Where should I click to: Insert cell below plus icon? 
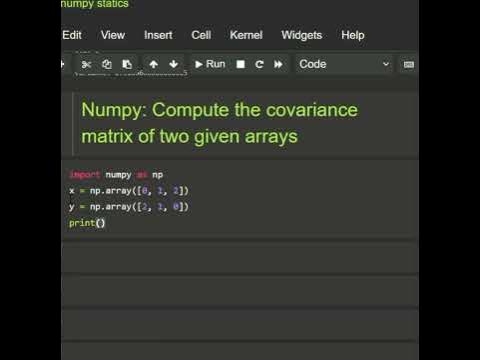tap(63, 64)
